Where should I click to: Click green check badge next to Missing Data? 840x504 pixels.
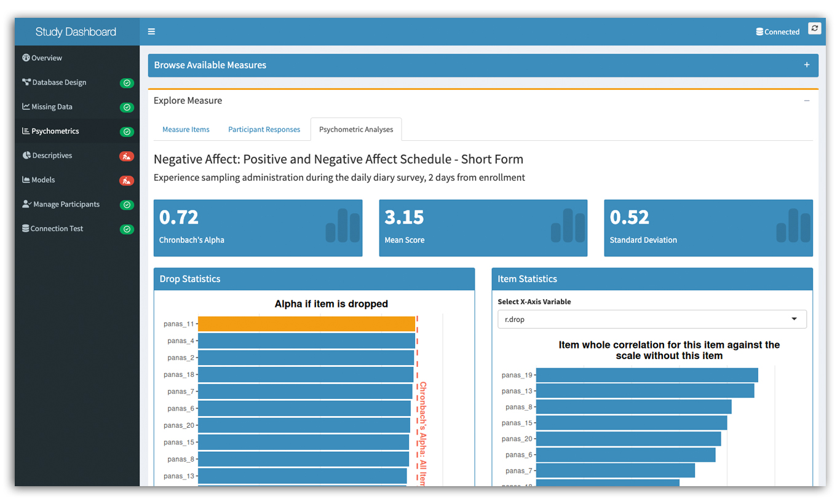pyautogui.click(x=127, y=108)
